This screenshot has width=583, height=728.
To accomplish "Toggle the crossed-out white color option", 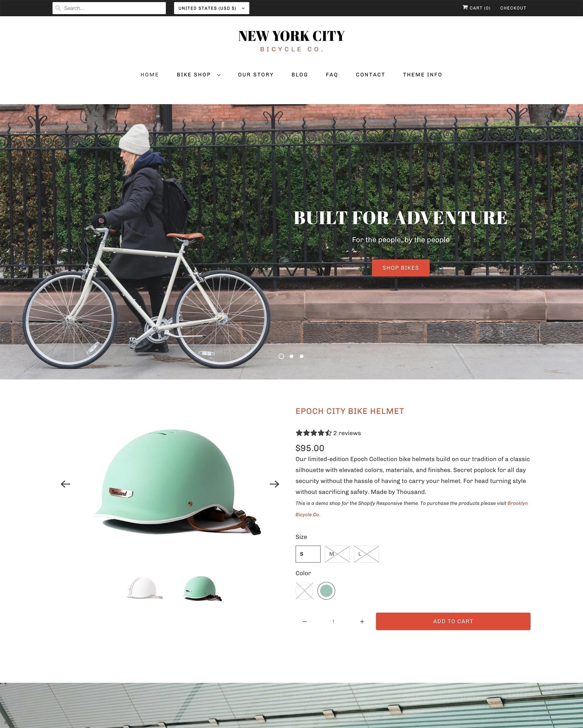I will (304, 591).
